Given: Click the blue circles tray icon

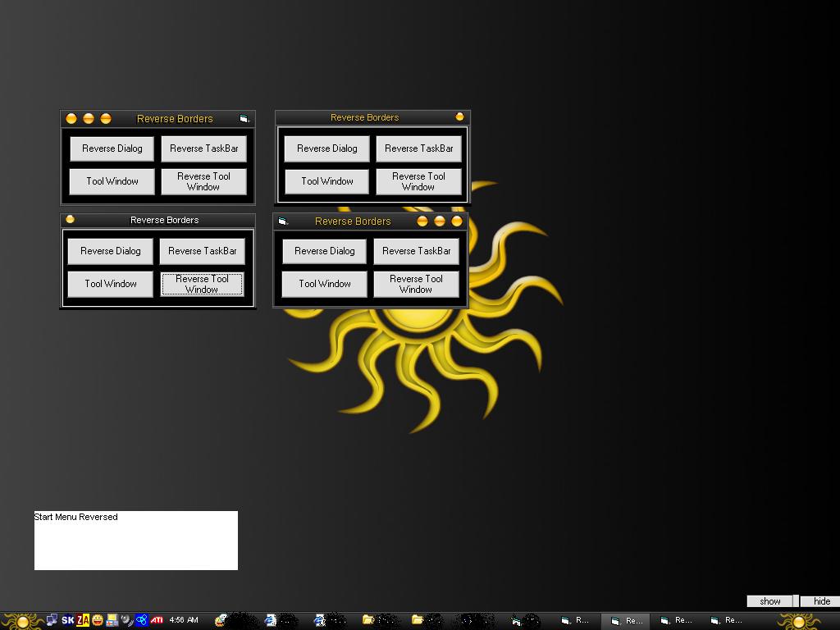Looking at the screenshot, I should point(142,620).
